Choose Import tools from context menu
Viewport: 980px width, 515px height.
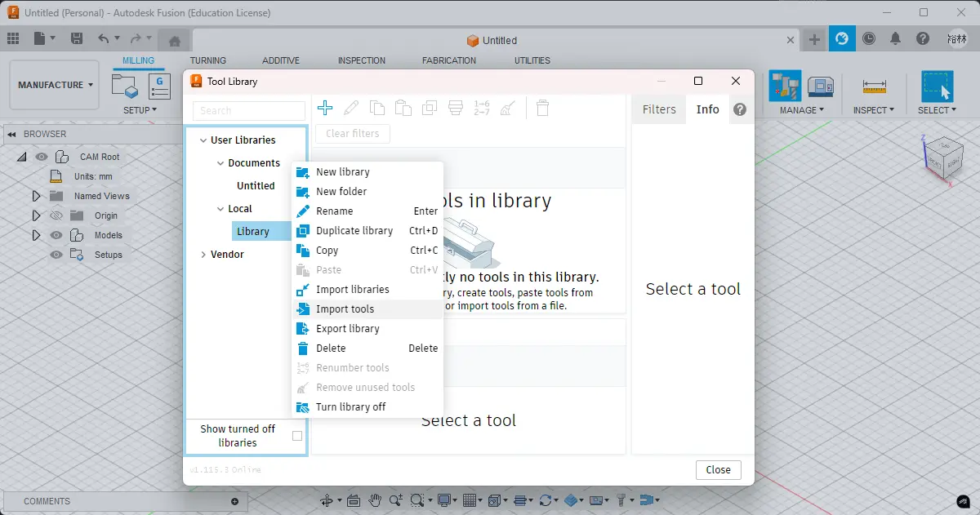pos(367,309)
